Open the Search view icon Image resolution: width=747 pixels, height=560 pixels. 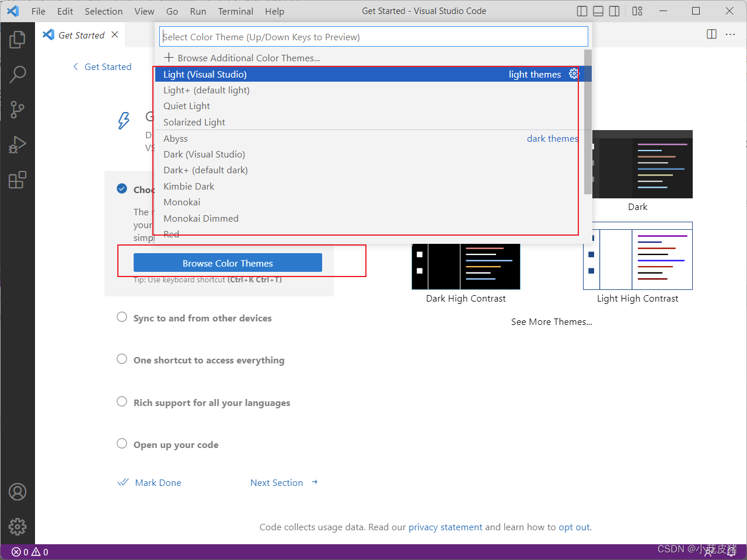click(x=18, y=74)
